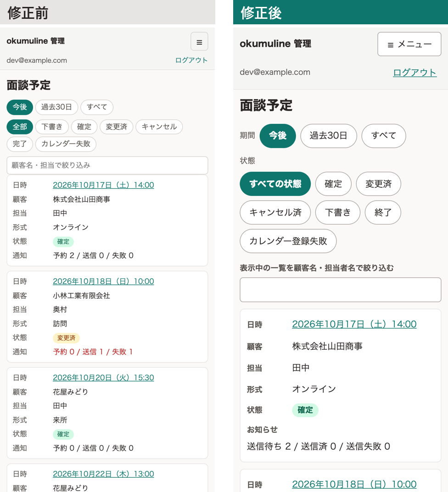Click 訪問 format value in 修正前

pyautogui.click(x=60, y=324)
